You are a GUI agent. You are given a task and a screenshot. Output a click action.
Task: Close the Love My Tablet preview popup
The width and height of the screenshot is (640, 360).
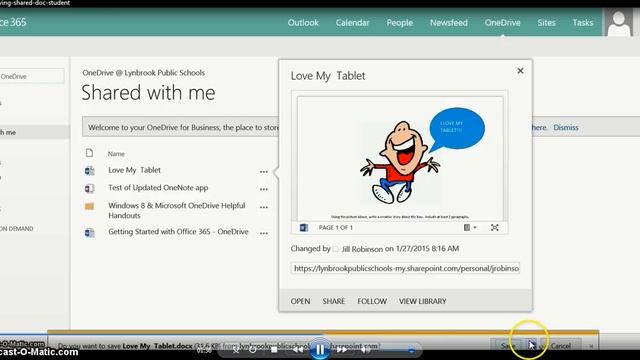coord(520,71)
